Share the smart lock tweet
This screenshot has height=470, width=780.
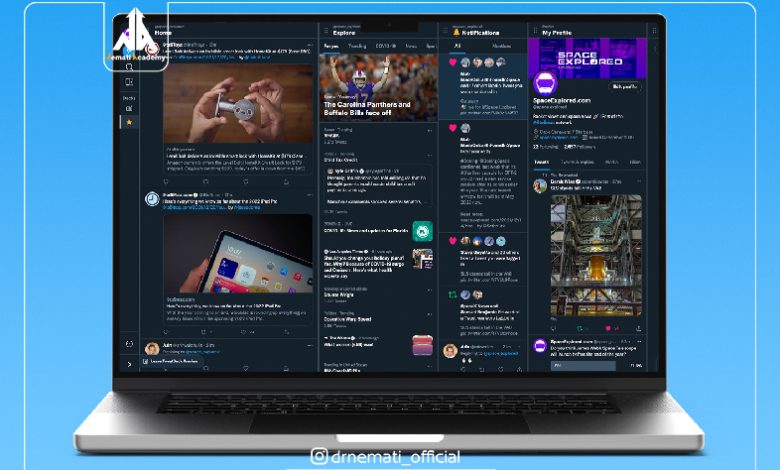pyautogui.click(x=287, y=182)
